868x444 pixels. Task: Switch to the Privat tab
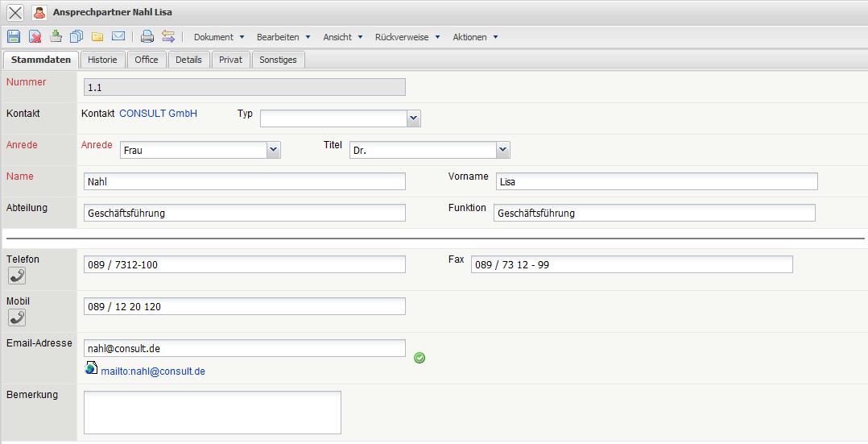coord(230,60)
